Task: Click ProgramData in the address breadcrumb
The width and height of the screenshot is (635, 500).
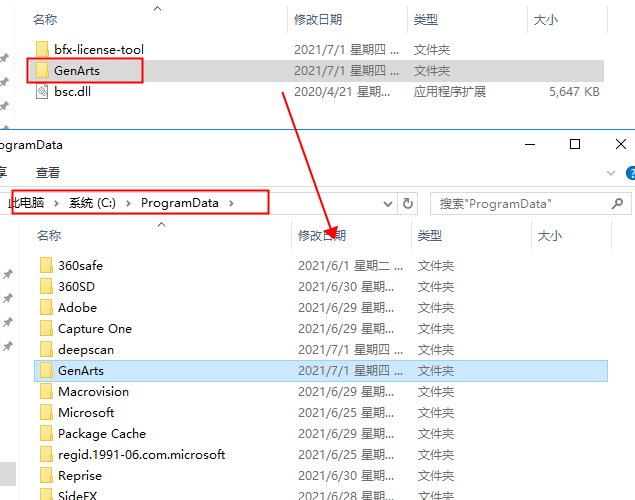Action: point(180,203)
